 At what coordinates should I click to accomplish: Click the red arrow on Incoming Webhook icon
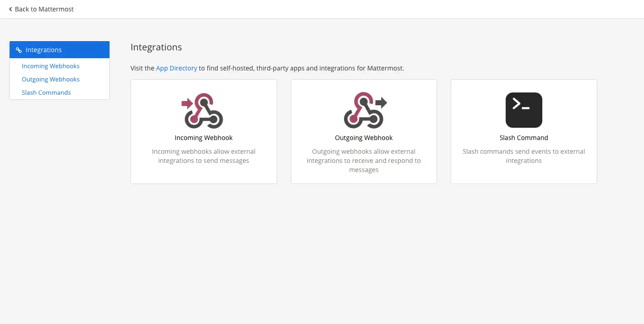coord(187,103)
